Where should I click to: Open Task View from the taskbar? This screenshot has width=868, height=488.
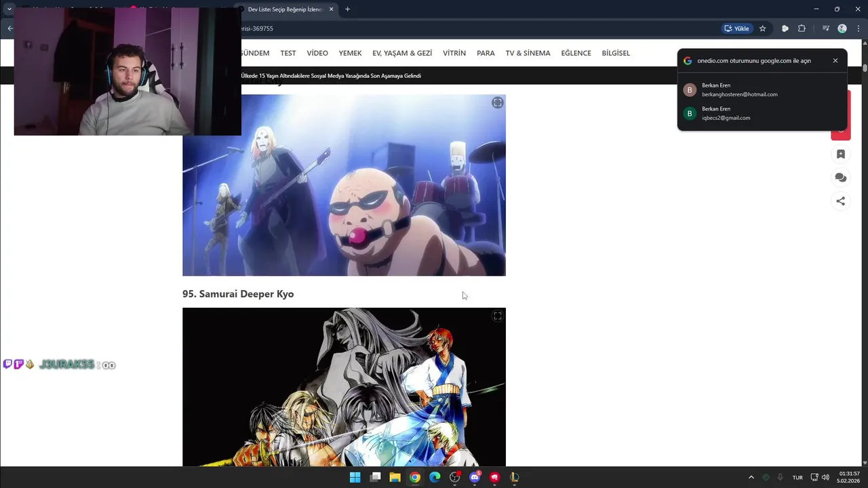[x=375, y=477]
